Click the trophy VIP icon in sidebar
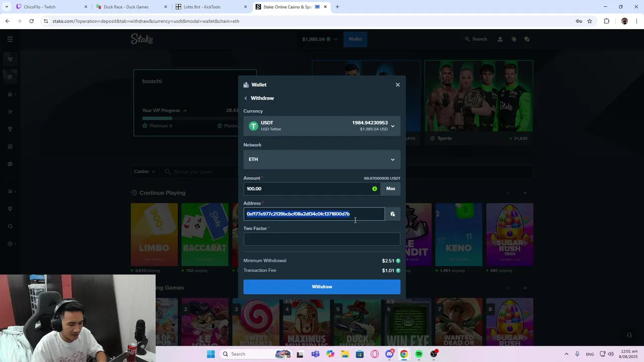 (10, 129)
